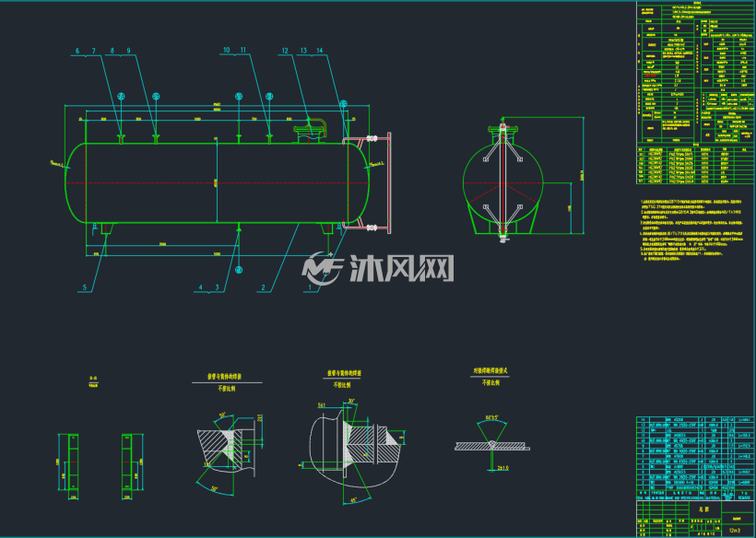Click balloon callout number 4 below the tank
The image size is (756, 538).
201,287
